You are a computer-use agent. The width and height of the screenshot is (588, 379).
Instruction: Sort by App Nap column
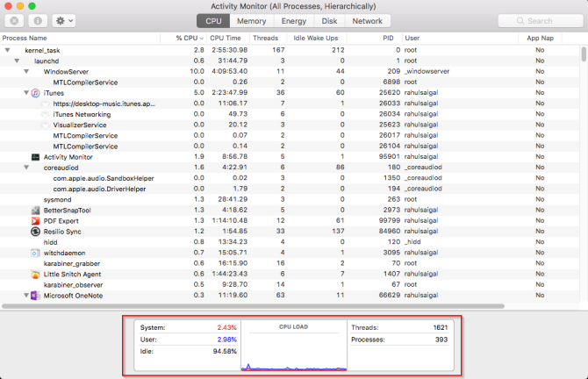coord(540,38)
